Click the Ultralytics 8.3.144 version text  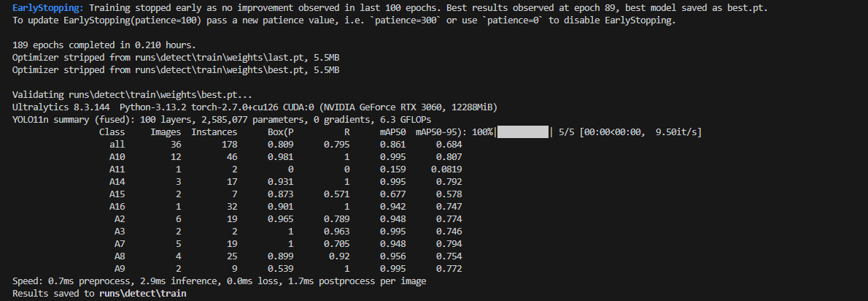63,107
